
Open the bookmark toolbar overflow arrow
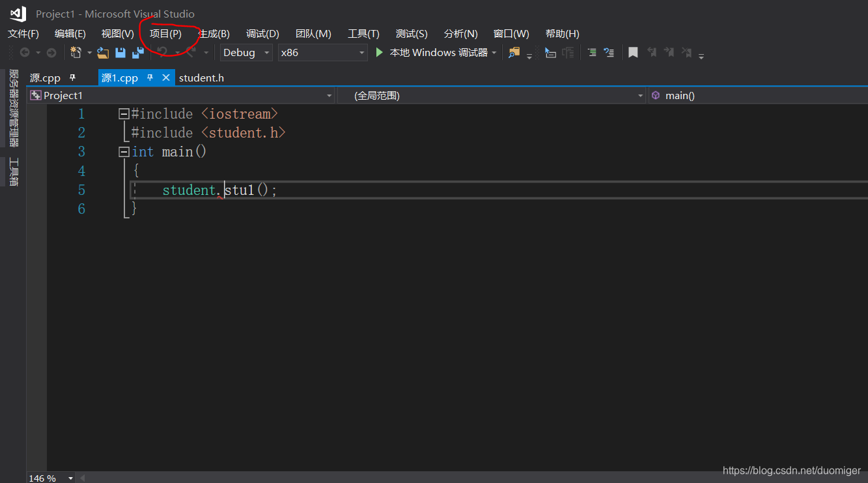(x=701, y=56)
